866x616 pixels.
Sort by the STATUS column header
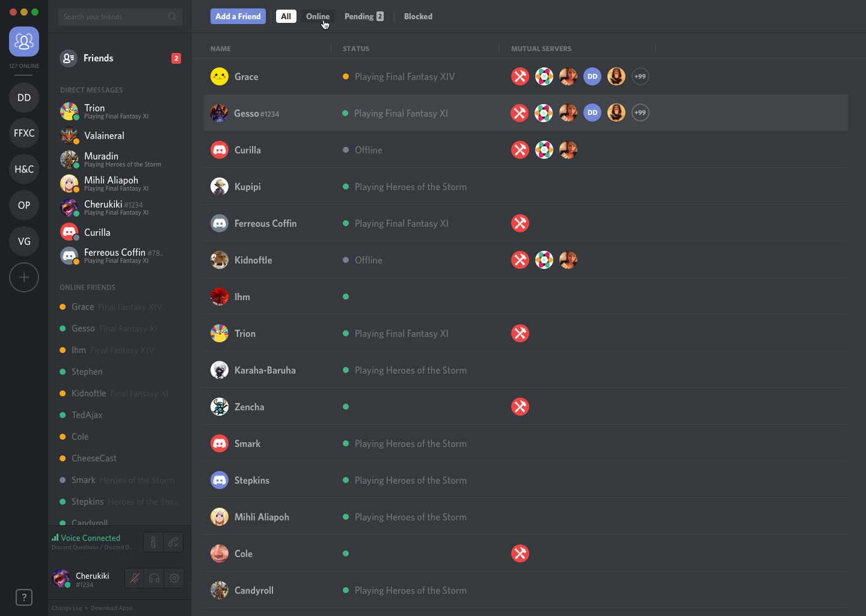click(356, 49)
